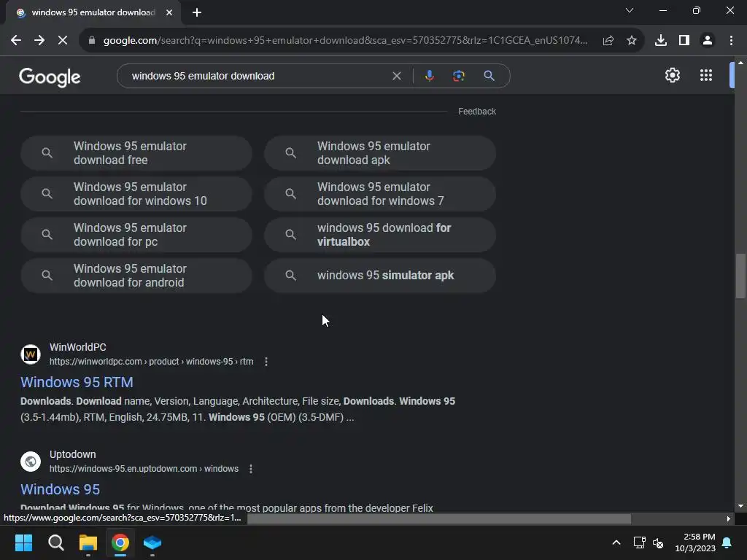Search emulator download for windows 7
The width and height of the screenshot is (747, 560).
379,194
